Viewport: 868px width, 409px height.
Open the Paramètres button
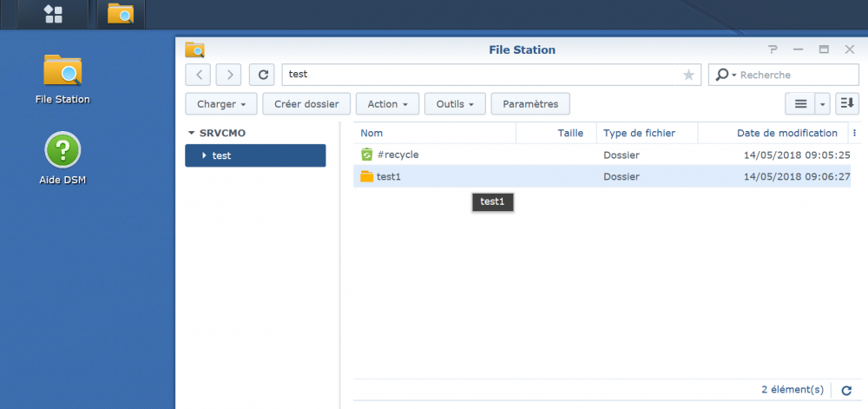(x=530, y=104)
